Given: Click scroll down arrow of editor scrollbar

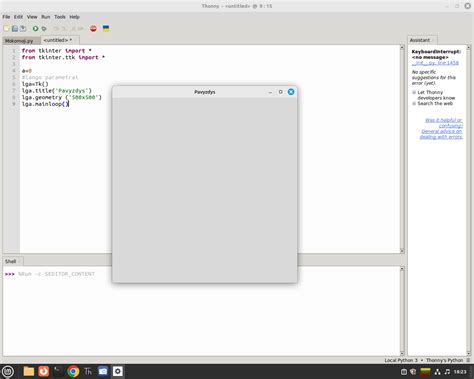Looking at the screenshot, I should pyautogui.click(x=402, y=251).
